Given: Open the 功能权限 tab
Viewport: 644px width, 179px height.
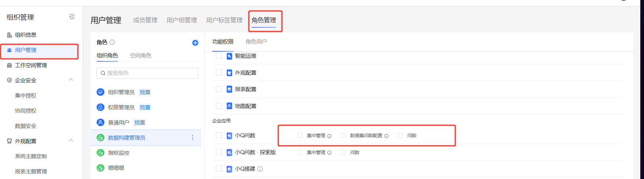Looking at the screenshot, I should click(x=223, y=42).
